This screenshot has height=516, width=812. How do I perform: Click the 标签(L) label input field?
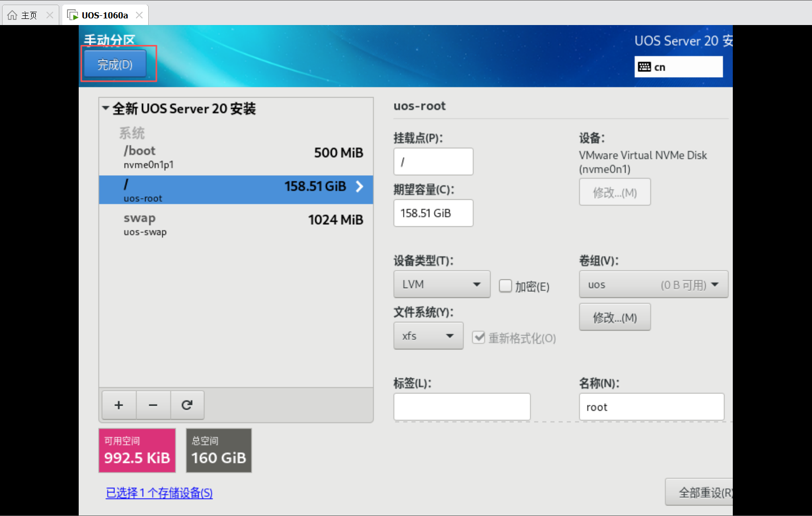pyautogui.click(x=462, y=407)
